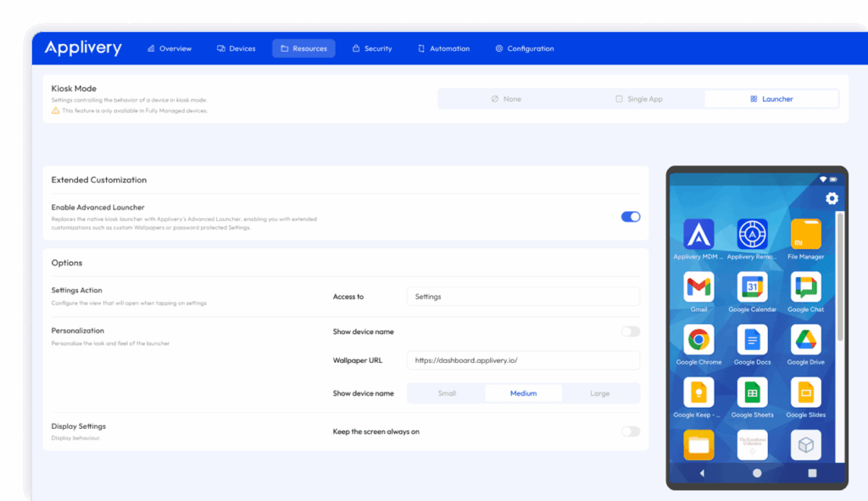Open Google Keep on the device preview
This screenshot has height=501, width=868.
click(x=698, y=392)
